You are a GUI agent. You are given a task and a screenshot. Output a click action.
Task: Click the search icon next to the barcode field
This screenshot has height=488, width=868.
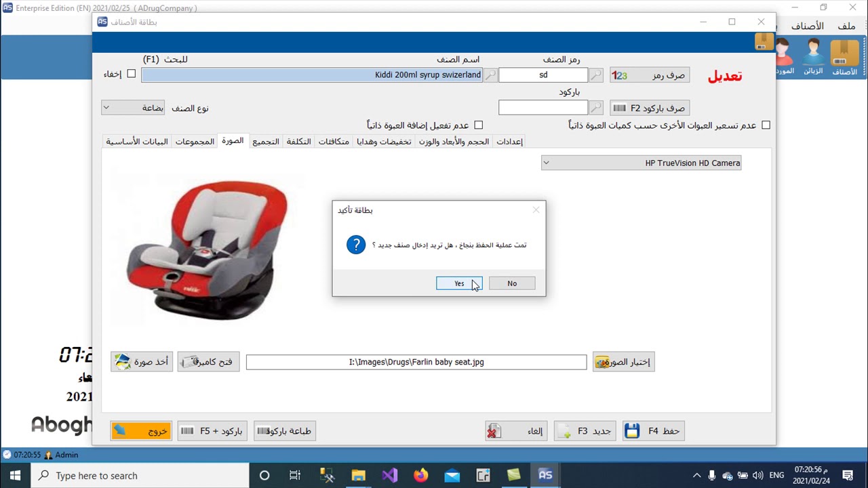point(596,108)
